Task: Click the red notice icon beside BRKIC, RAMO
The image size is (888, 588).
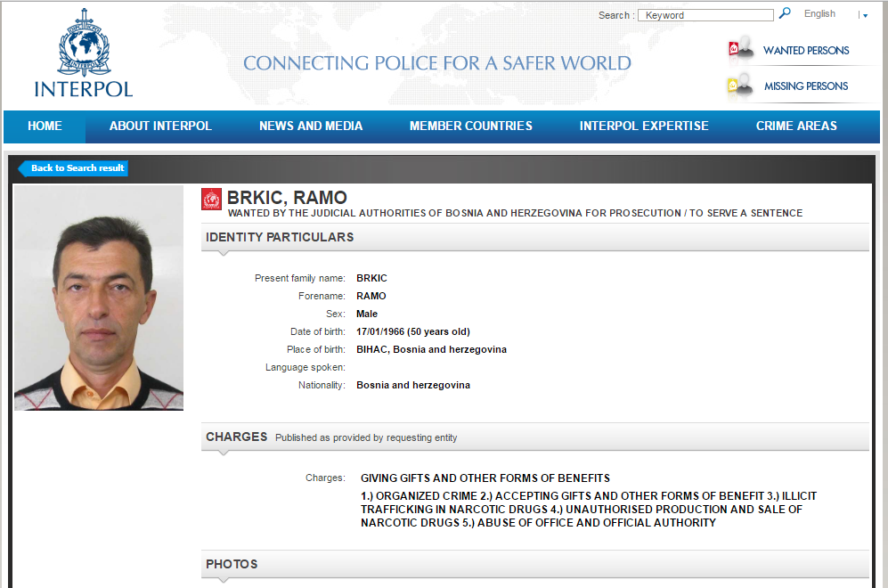Action: click(211, 199)
